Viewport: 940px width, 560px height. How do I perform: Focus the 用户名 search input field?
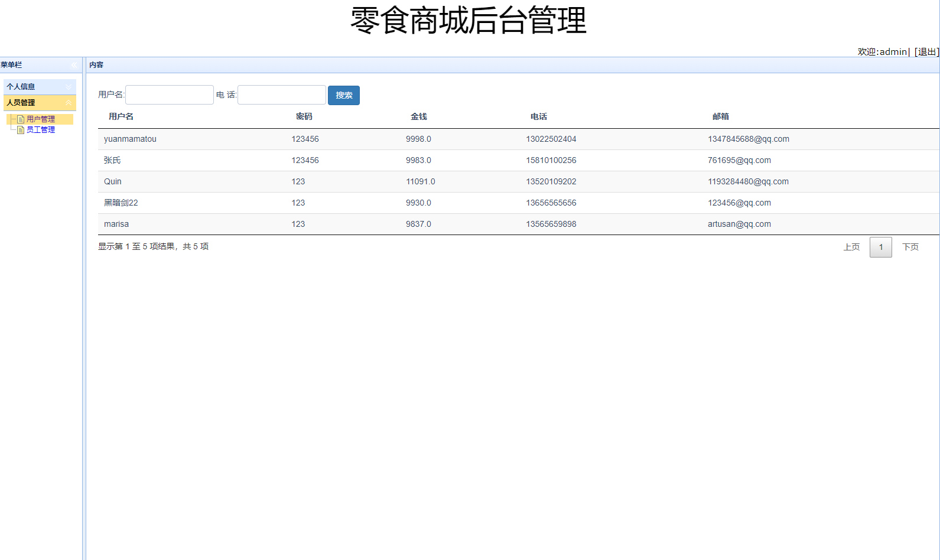[x=170, y=95]
